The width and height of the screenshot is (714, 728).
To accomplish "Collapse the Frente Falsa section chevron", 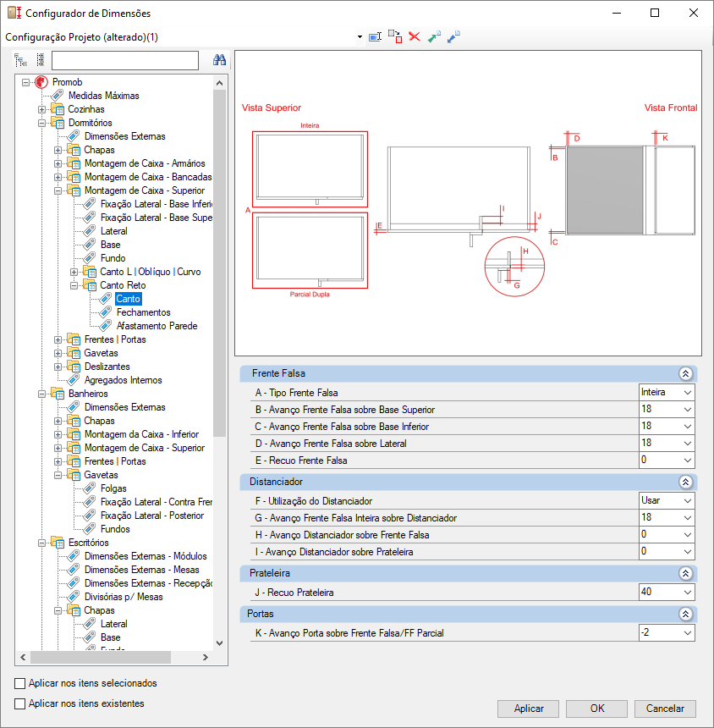I will coord(685,373).
